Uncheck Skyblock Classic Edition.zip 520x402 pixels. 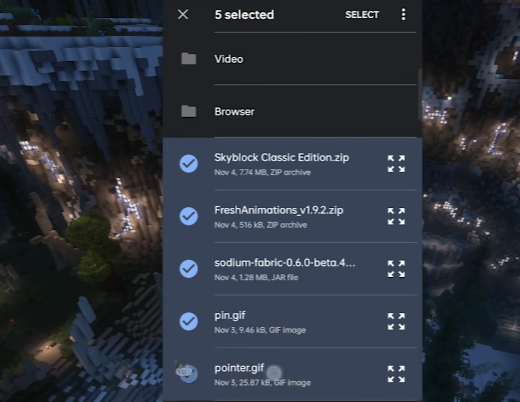(x=189, y=164)
